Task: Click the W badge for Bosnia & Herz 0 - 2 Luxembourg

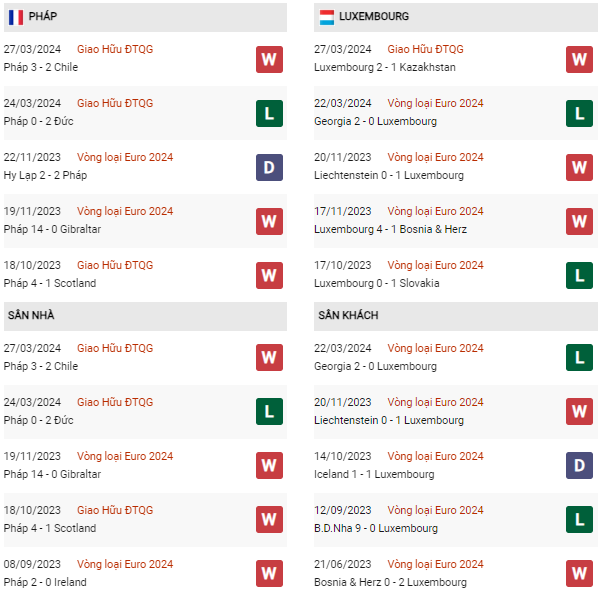Action: pyautogui.click(x=579, y=572)
